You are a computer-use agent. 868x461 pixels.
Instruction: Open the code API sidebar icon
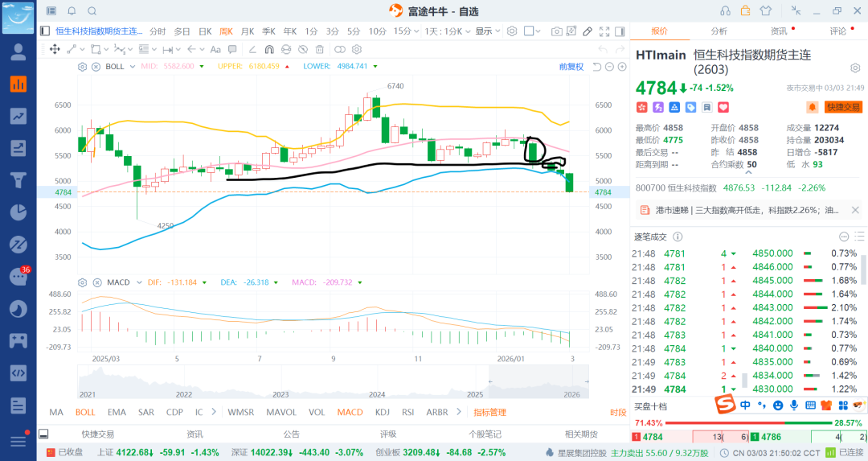coord(18,373)
